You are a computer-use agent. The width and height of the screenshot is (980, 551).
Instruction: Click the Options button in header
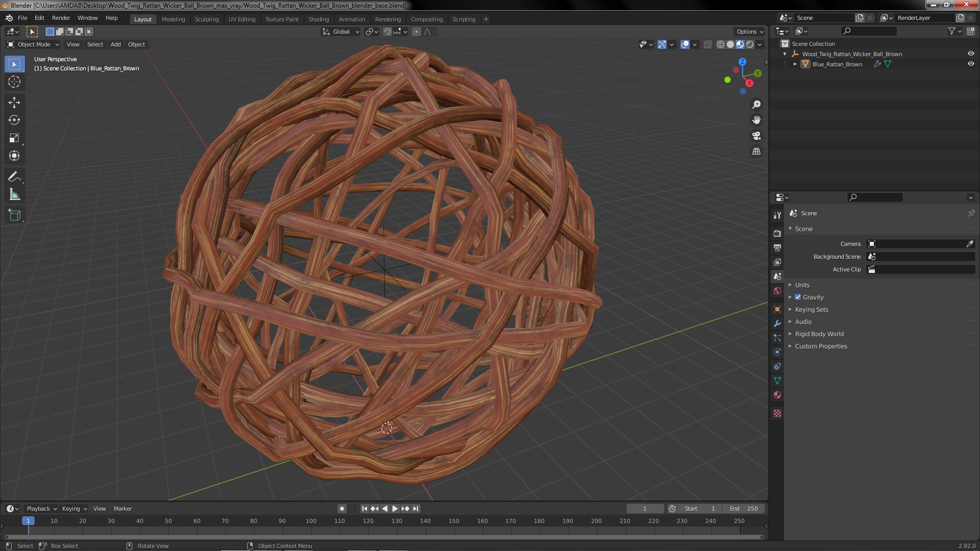tap(750, 32)
